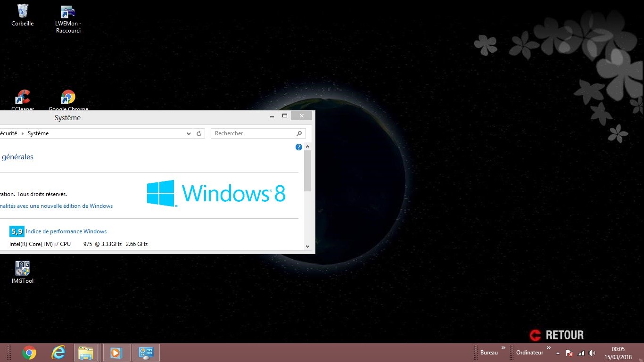Select the CCleaner desktop icon

[22, 100]
